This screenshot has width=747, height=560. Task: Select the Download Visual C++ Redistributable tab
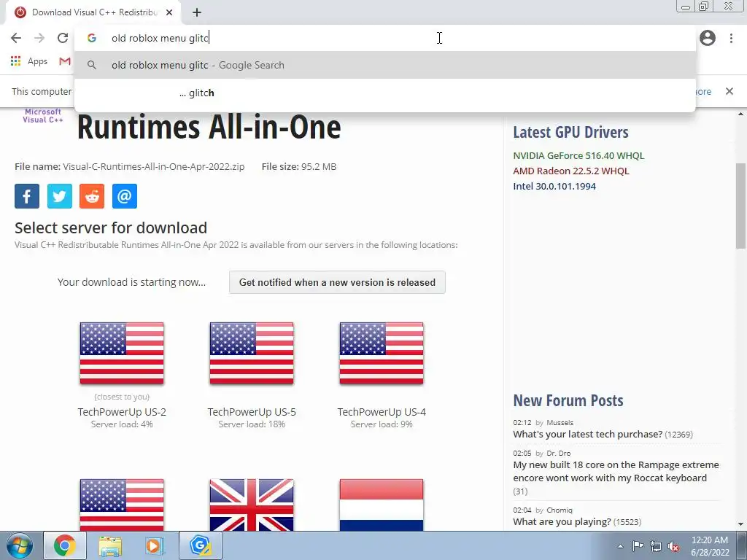pyautogui.click(x=93, y=12)
